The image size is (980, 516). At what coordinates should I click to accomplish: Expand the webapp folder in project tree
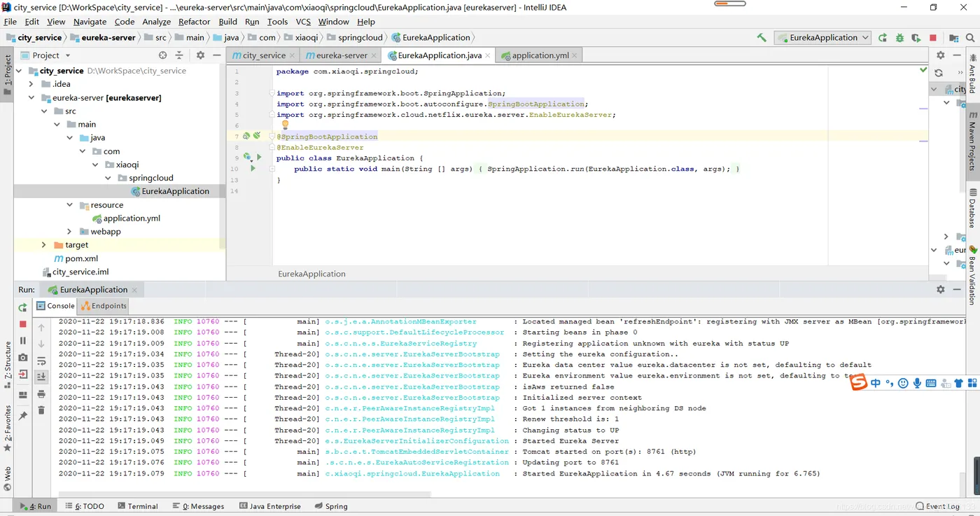coord(69,232)
